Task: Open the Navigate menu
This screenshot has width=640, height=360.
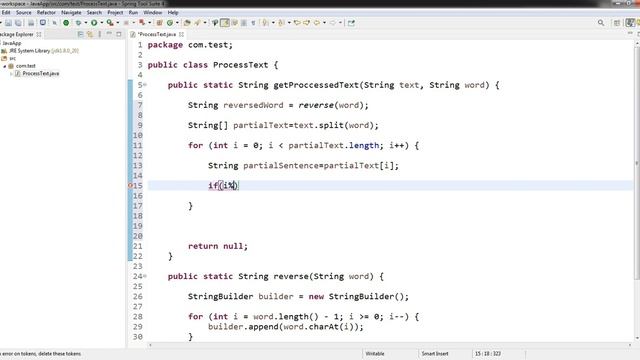Action: [71, 13]
